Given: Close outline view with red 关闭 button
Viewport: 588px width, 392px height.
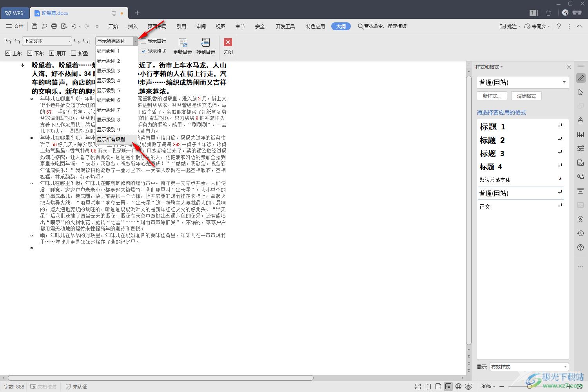Looking at the screenshot, I should pos(228,46).
